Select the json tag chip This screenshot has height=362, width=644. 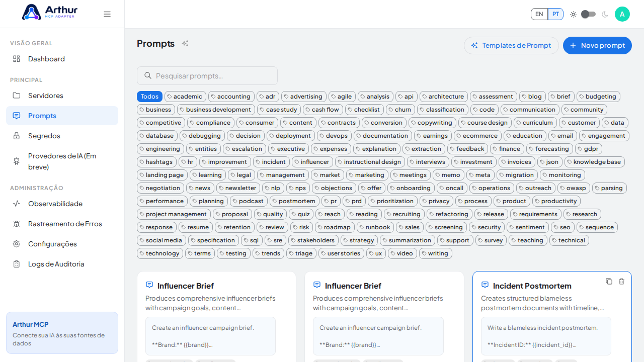pos(550,162)
